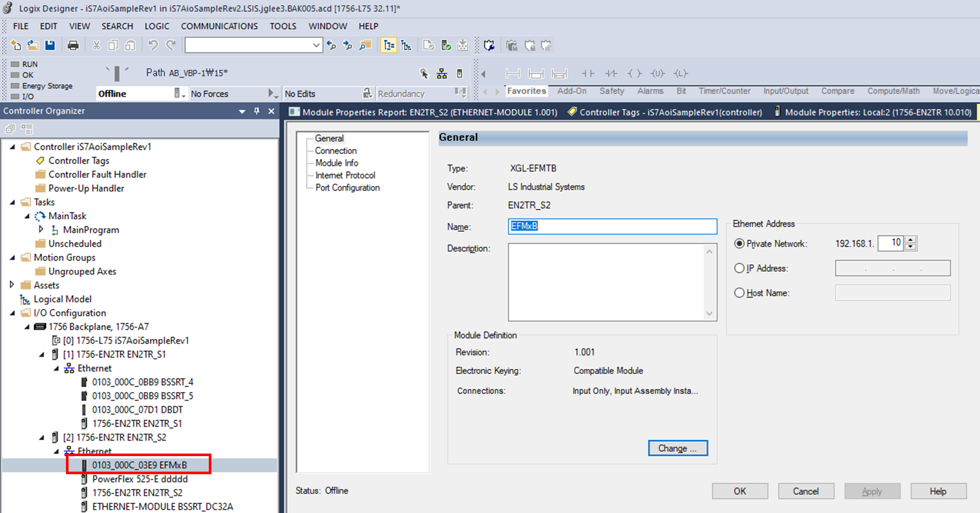Open the COMMUNICATIONS menu

click(x=219, y=26)
